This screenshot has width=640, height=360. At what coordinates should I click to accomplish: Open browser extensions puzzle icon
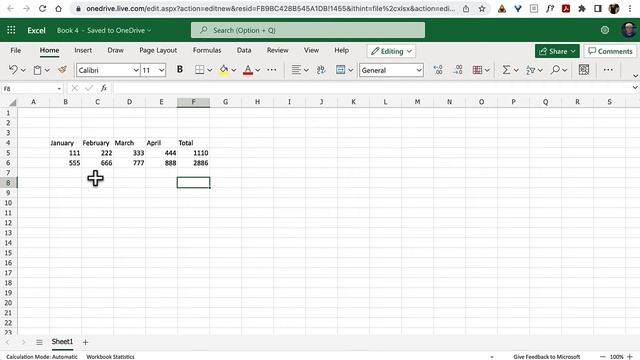[582, 8]
